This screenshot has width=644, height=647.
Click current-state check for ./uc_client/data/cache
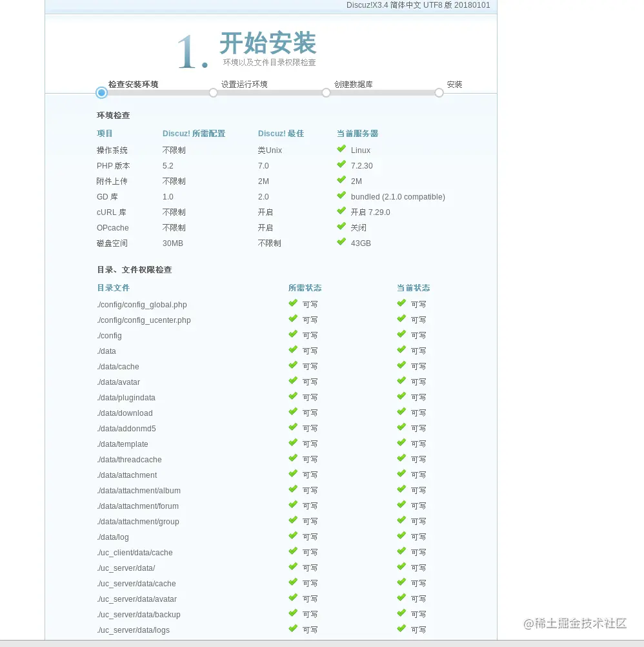[401, 551]
